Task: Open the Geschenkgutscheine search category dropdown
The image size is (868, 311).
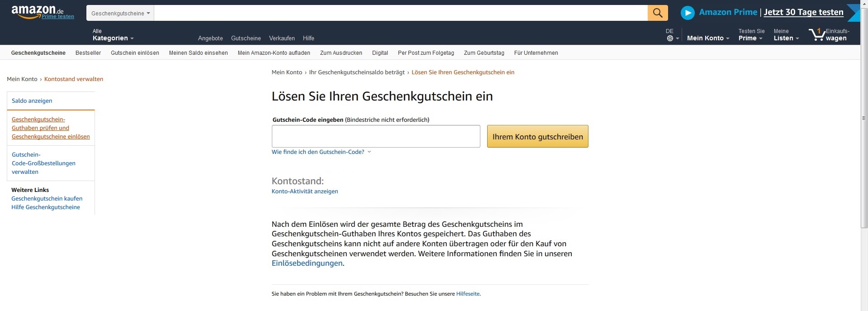Action: [120, 13]
